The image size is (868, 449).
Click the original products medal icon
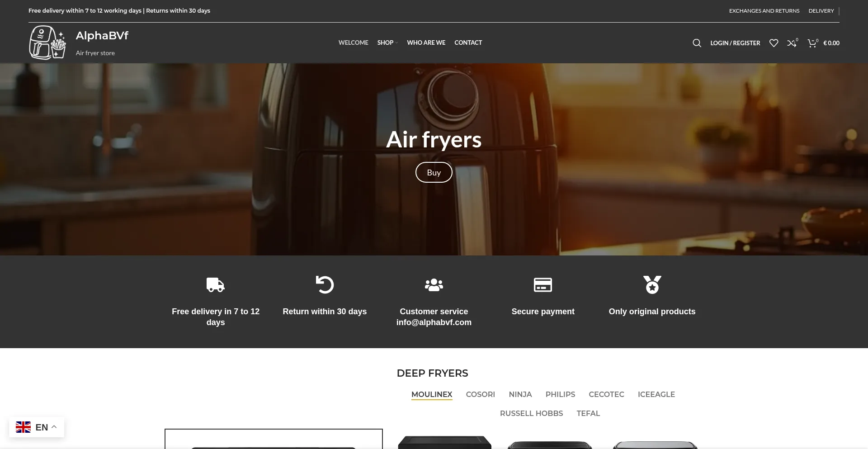652,285
